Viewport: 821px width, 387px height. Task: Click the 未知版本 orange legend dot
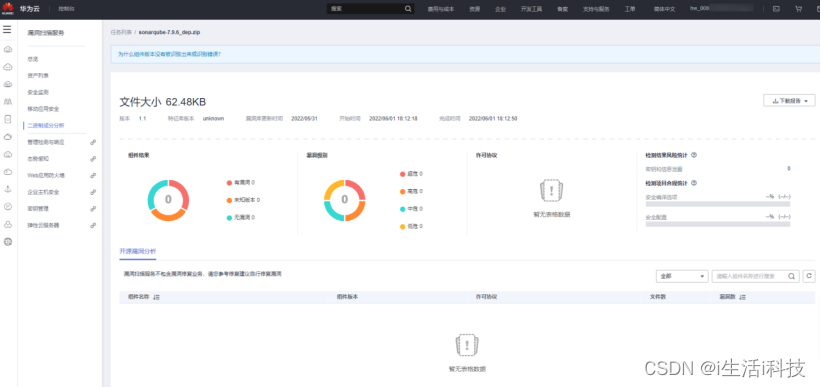click(229, 200)
